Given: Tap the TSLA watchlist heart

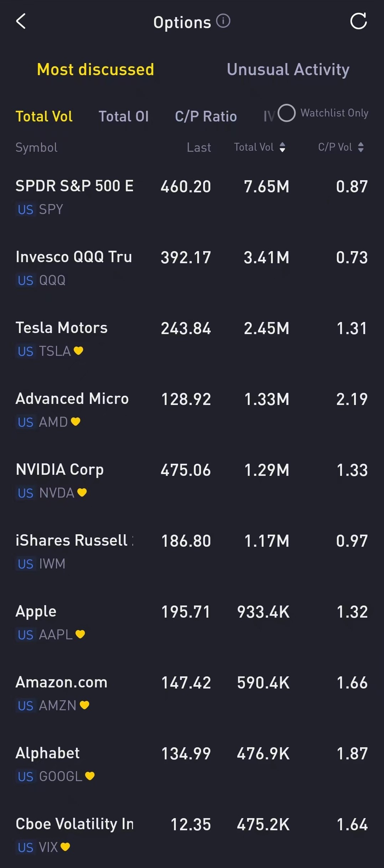Looking at the screenshot, I should pyautogui.click(x=78, y=351).
